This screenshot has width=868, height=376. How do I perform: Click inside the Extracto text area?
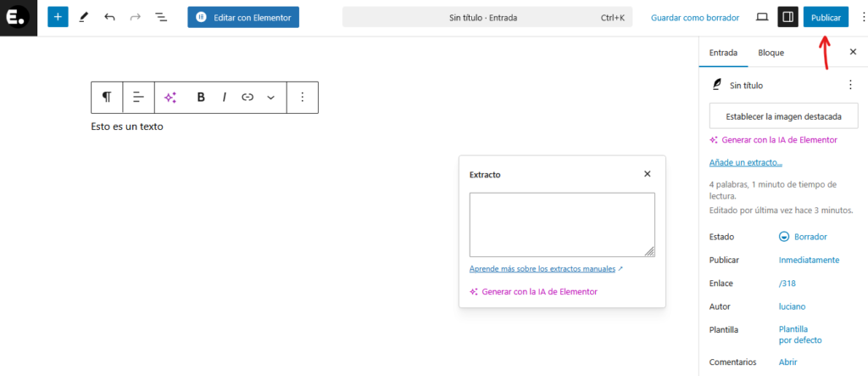point(561,224)
